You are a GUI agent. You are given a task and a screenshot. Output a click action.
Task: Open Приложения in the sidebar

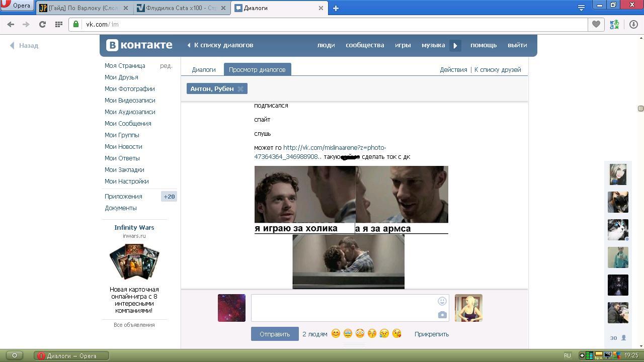(123, 197)
